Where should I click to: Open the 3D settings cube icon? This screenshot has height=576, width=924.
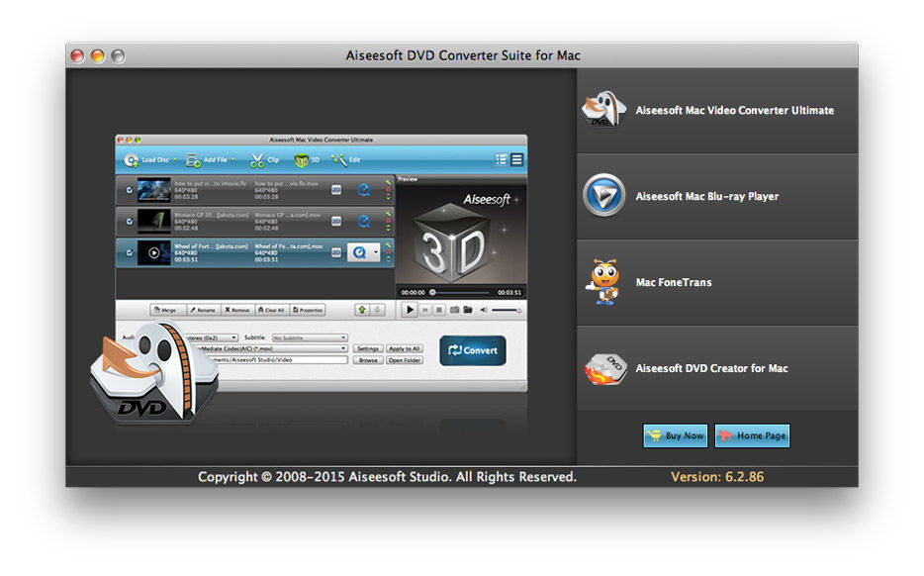302,159
